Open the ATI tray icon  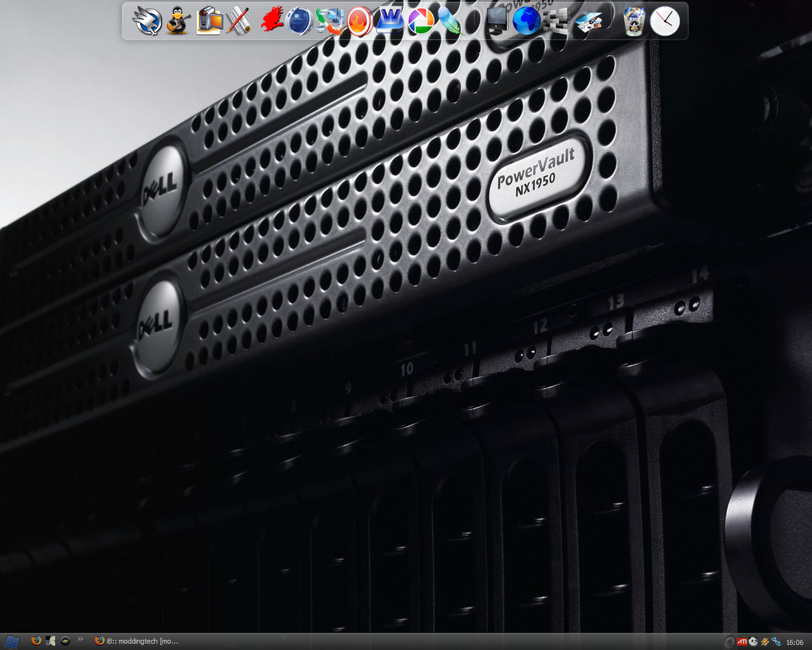[x=742, y=642]
